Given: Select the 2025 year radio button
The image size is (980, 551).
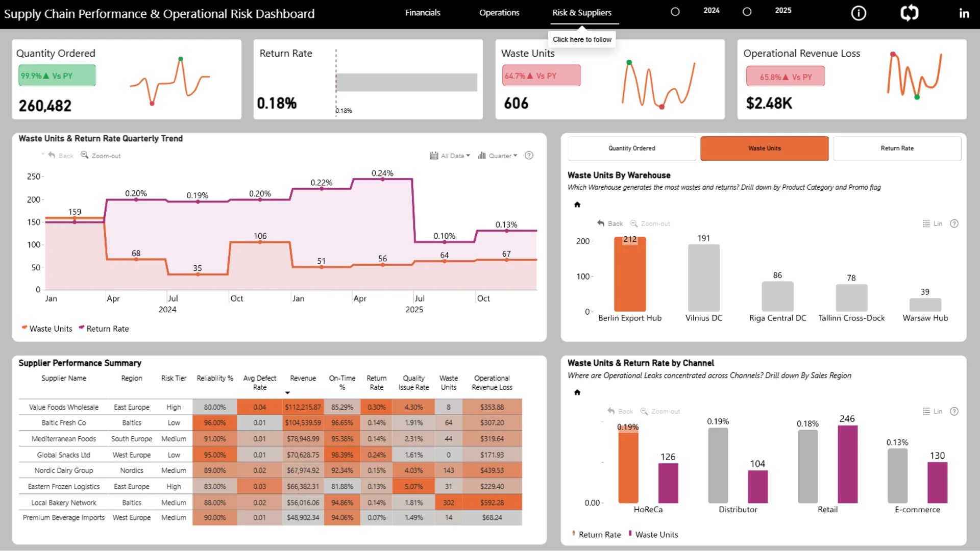Looking at the screenshot, I should [x=747, y=12].
